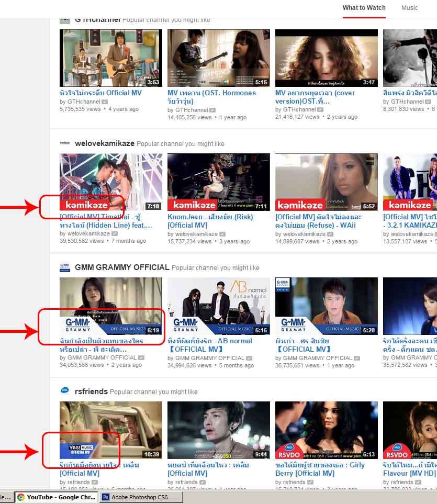This screenshot has width=437, height=504.
Task: Switch to the What to Watch tab
Action: 364,8
